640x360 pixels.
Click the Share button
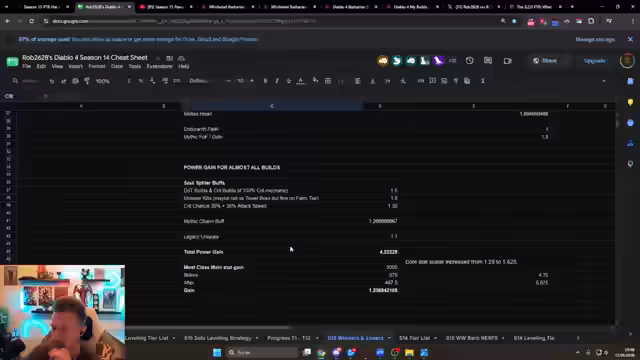pos(545,60)
